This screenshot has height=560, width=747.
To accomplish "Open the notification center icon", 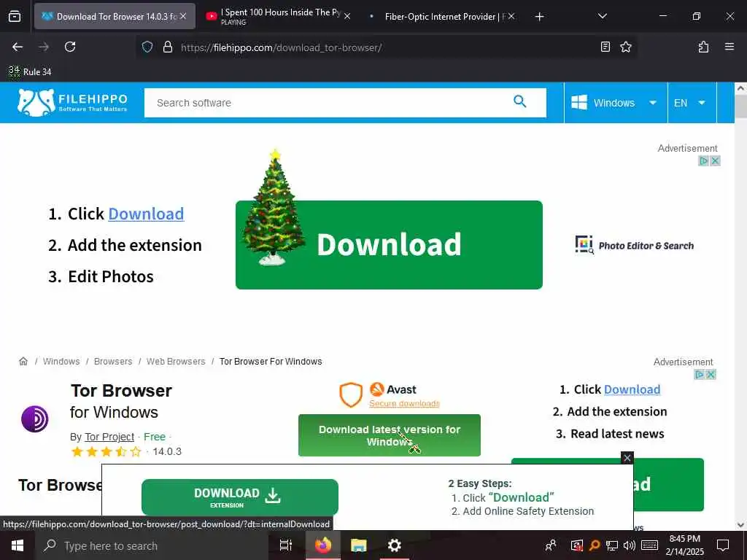I will (723, 545).
